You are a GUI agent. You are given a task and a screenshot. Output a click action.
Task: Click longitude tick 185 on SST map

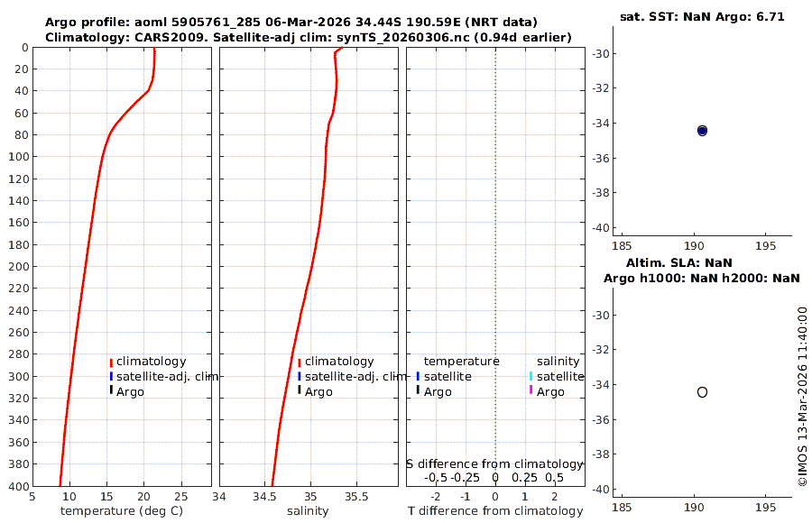tap(622, 246)
